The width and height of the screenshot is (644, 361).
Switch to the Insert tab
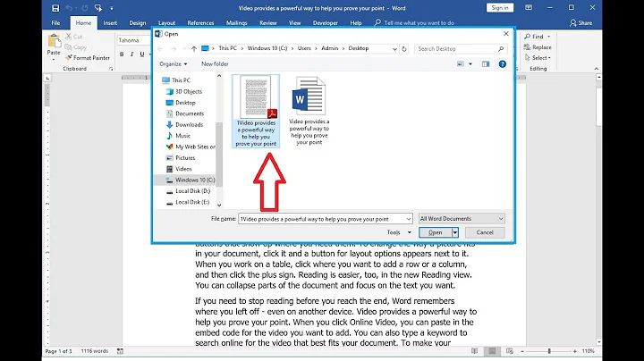[110, 23]
